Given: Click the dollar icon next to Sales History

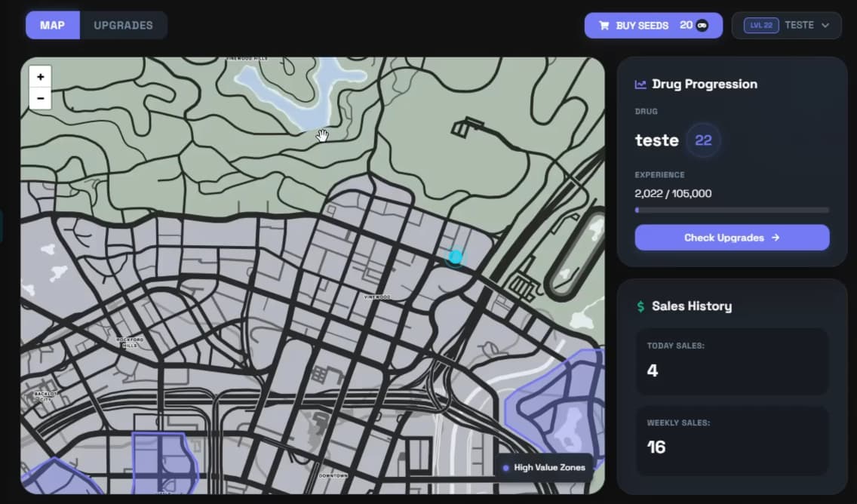Looking at the screenshot, I should tap(639, 306).
